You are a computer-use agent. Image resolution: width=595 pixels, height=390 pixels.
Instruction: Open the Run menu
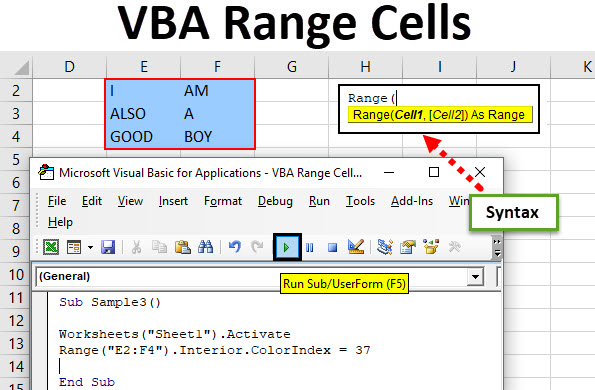(319, 201)
